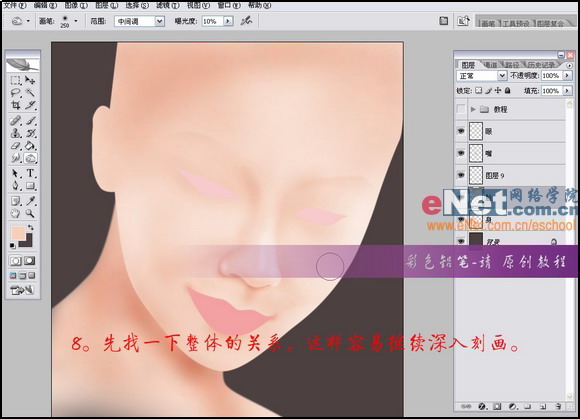Pick the Hand tool
The width and height of the screenshot is (580, 419).
click(x=16, y=213)
